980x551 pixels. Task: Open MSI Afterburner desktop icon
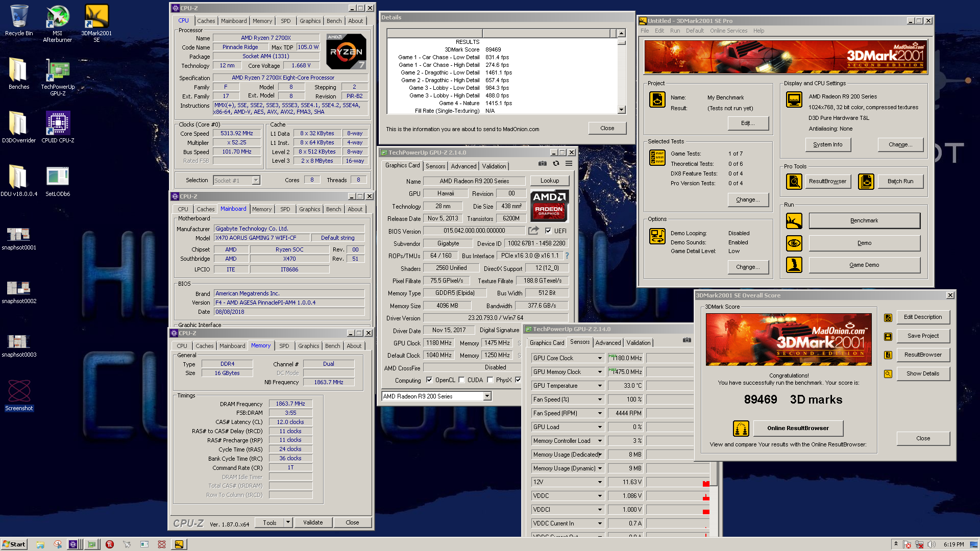[x=58, y=23]
